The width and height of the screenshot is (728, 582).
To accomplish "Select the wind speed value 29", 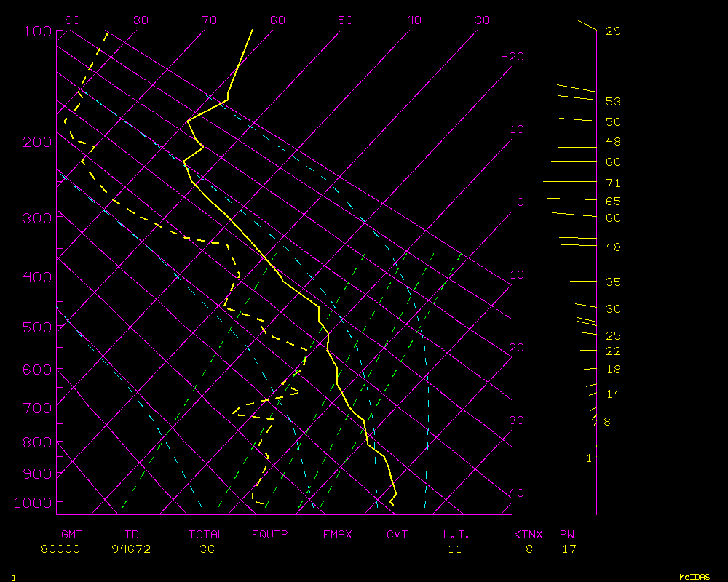I will [613, 31].
